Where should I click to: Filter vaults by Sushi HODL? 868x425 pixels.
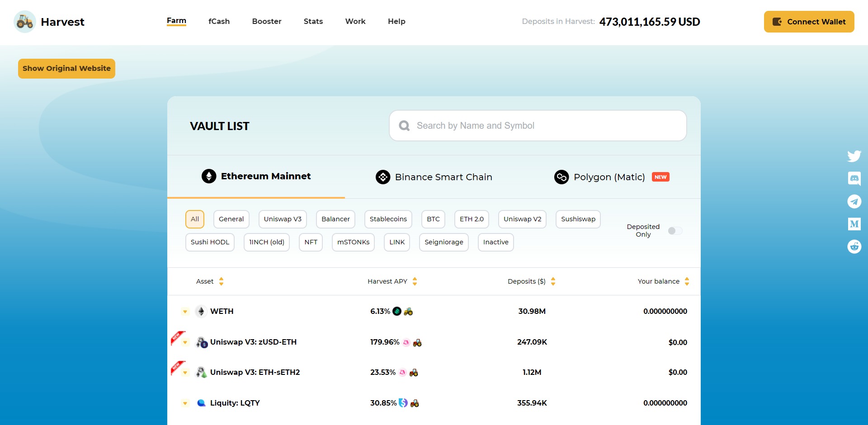[x=210, y=242]
